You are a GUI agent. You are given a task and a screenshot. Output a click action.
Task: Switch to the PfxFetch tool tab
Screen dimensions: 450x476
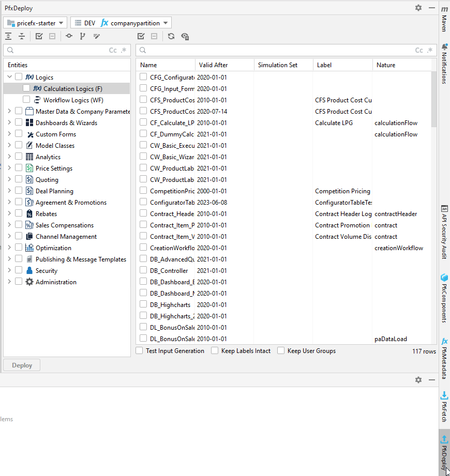[x=445, y=407]
